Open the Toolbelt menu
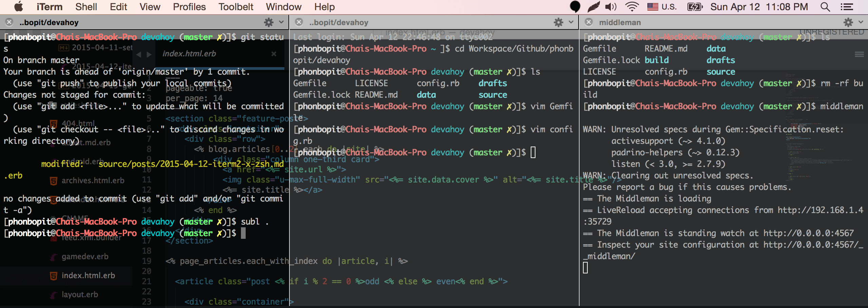Screen dimensions: 868x308 point(235,6)
